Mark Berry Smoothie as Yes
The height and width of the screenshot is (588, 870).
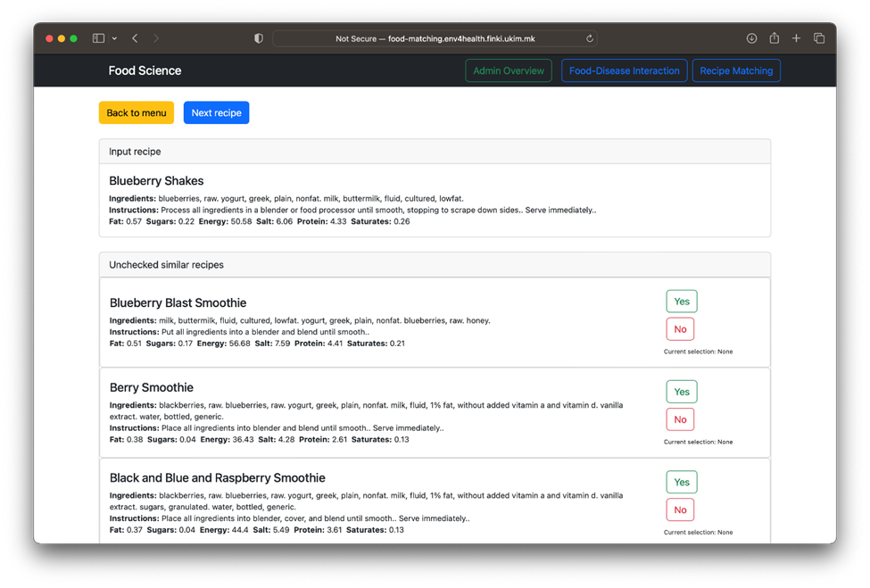pos(681,392)
